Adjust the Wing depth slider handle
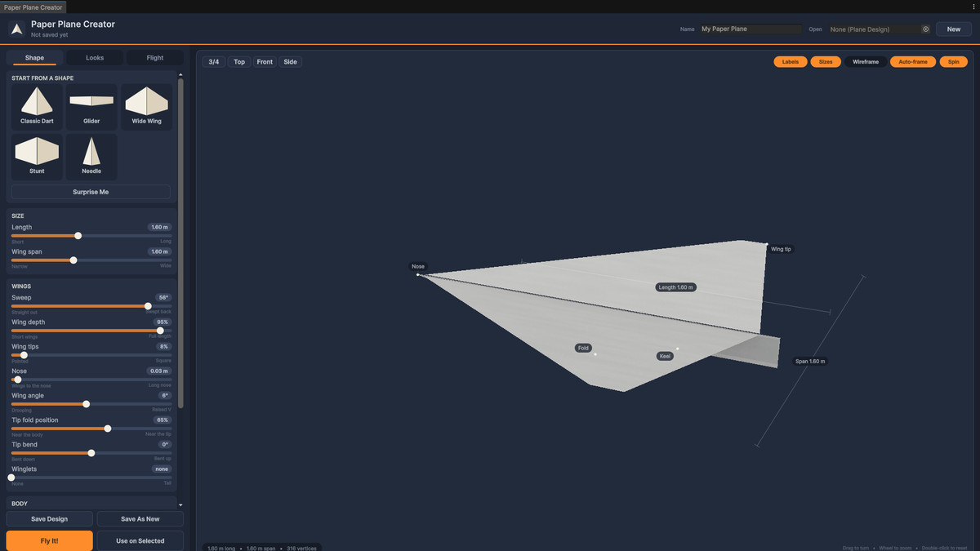This screenshot has height=551, width=980. tap(160, 331)
